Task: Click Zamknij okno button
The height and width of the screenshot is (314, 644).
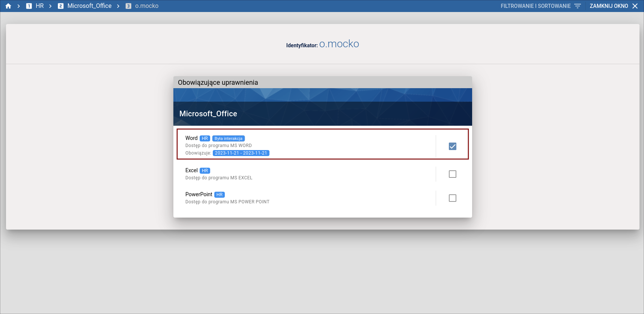Action: tap(614, 6)
